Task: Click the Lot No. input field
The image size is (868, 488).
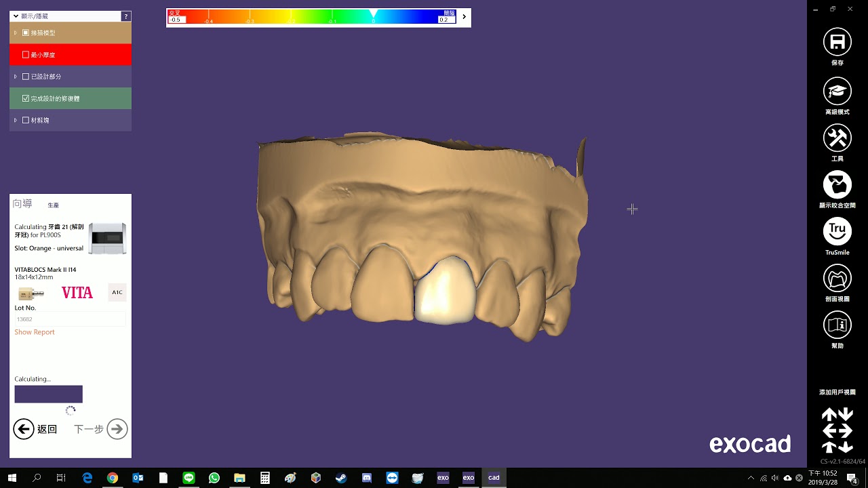Action: [71, 319]
